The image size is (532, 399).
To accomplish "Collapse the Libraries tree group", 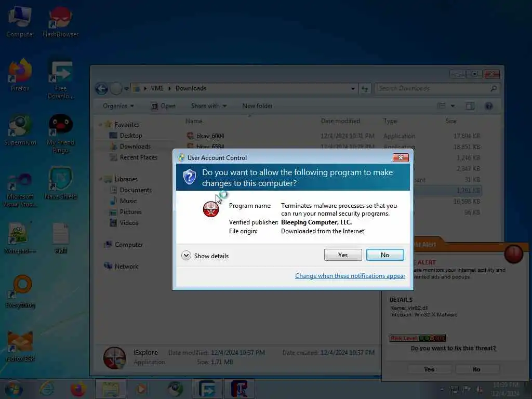I will coord(100,179).
